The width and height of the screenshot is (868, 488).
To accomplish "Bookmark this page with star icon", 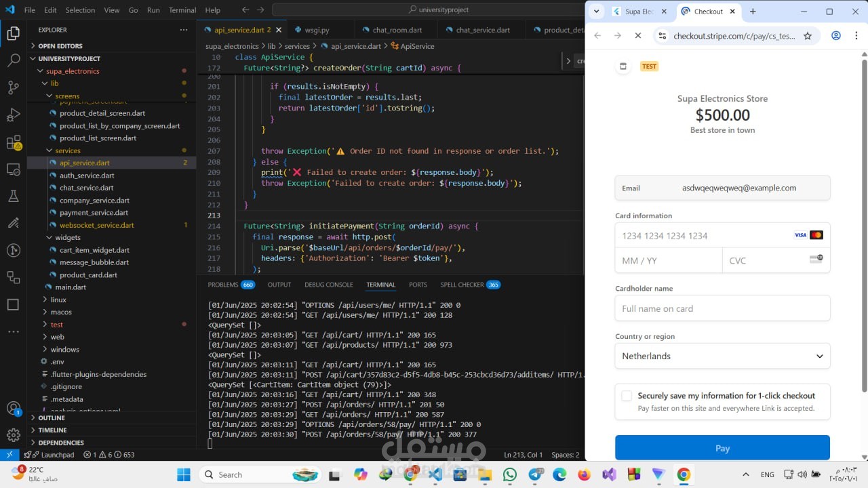I will coord(807,36).
